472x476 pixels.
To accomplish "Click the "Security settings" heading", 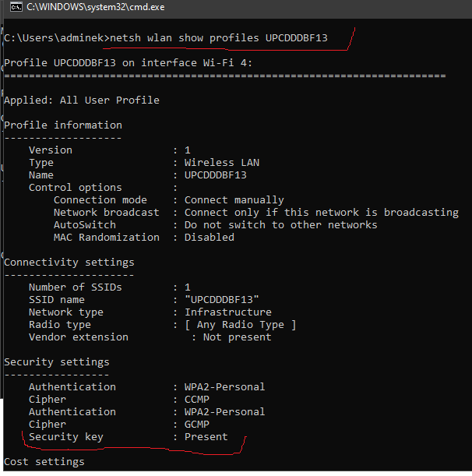I will (x=57, y=362).
